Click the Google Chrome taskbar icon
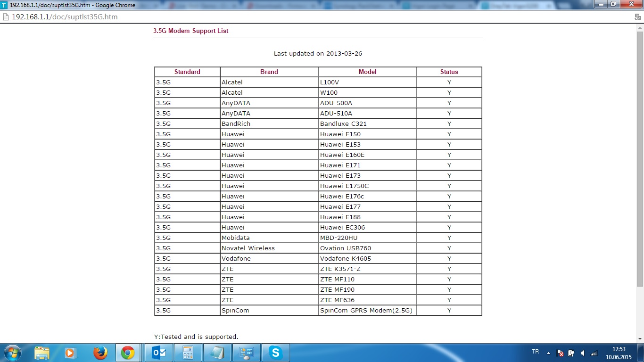This screenshot has width=644, height=362. pos(128,353)
